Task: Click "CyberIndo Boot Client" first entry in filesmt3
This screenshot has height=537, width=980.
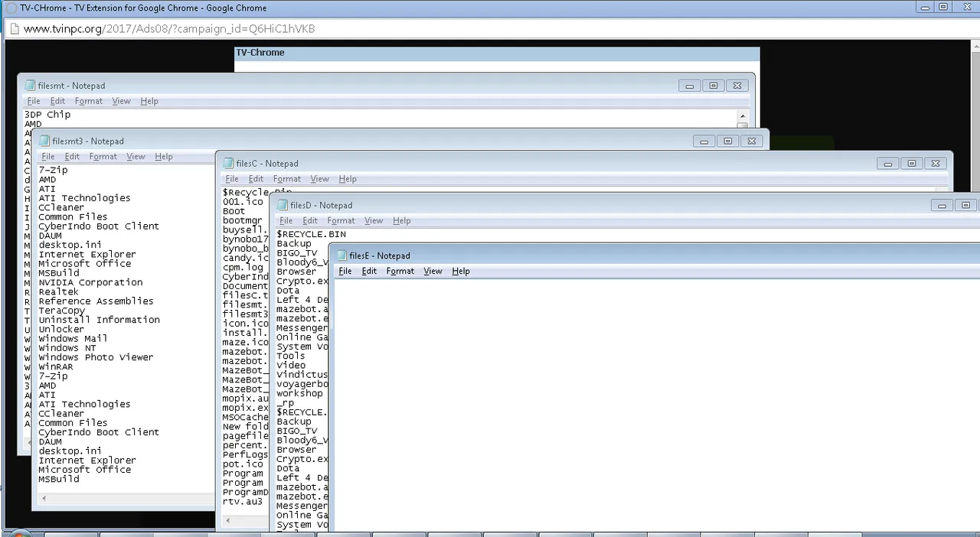Action: pyautogui.click(x=99, y=226)
